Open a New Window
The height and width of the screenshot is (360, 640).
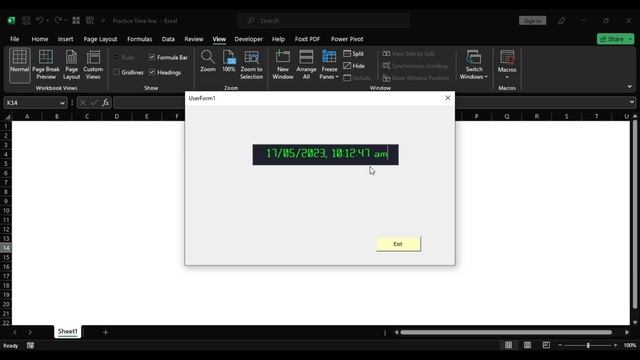coord(282,64)
